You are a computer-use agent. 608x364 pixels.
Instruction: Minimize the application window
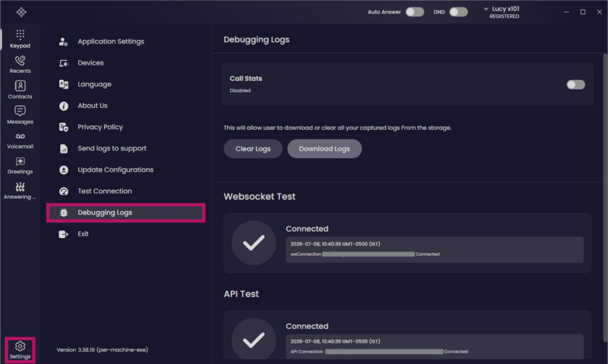tap(566, 12)
